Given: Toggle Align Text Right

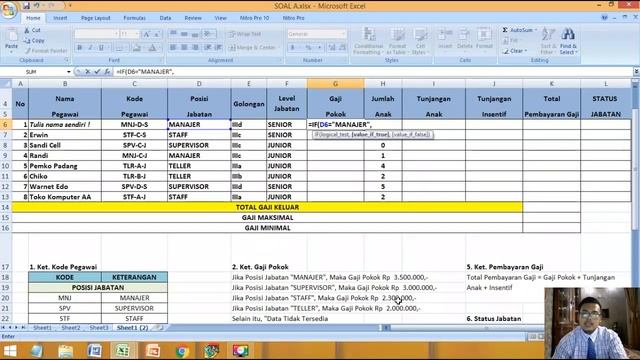Looking at the screenshot, I should click(195, 48).
